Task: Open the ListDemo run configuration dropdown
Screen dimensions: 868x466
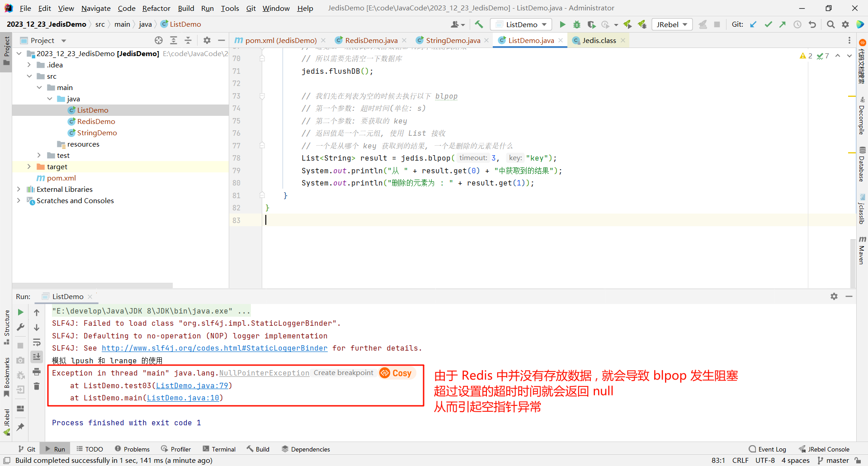Action: tap(521, 24)
